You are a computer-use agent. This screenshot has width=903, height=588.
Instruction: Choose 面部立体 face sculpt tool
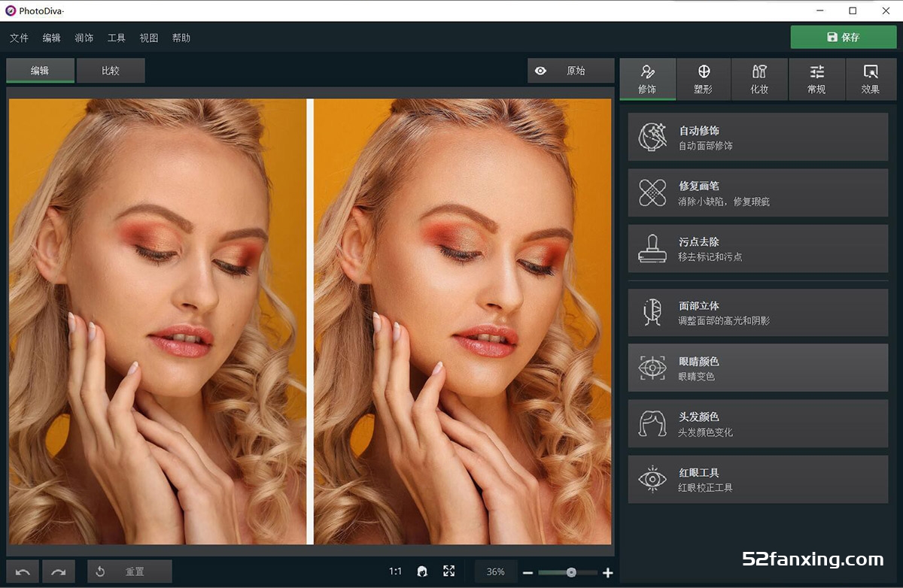[758, 312]
